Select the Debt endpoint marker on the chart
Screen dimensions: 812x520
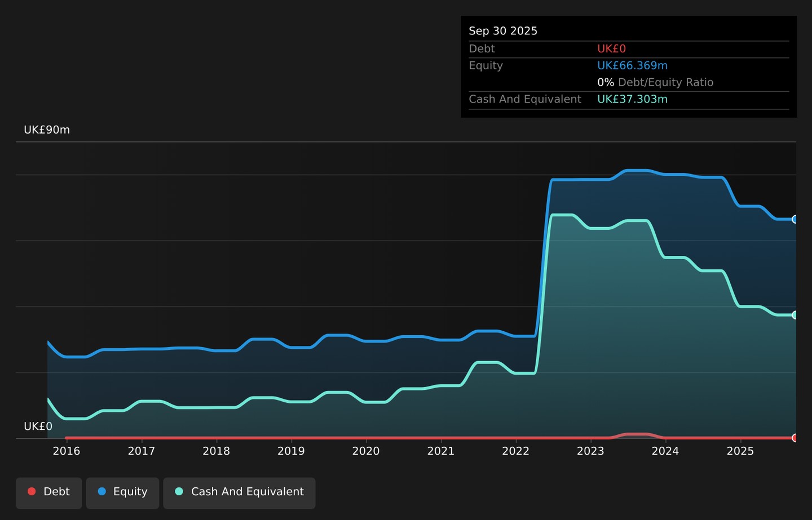coord(795,438)
